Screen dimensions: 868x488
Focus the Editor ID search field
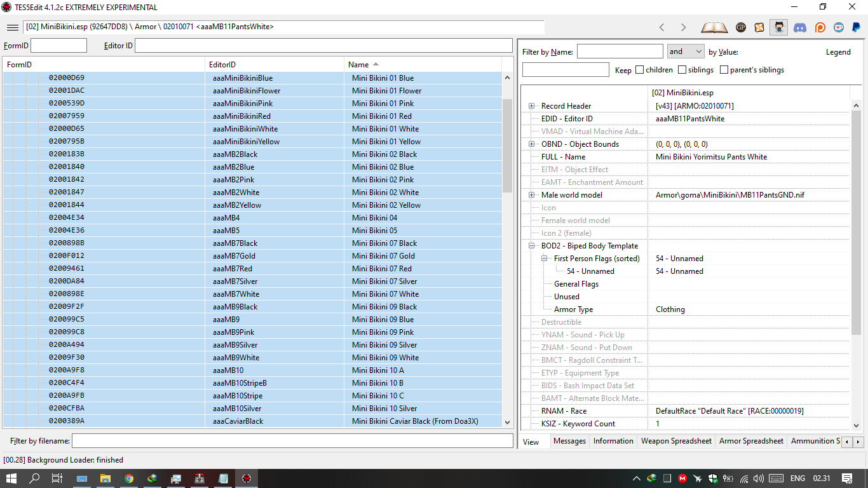(x=323, y=46)
